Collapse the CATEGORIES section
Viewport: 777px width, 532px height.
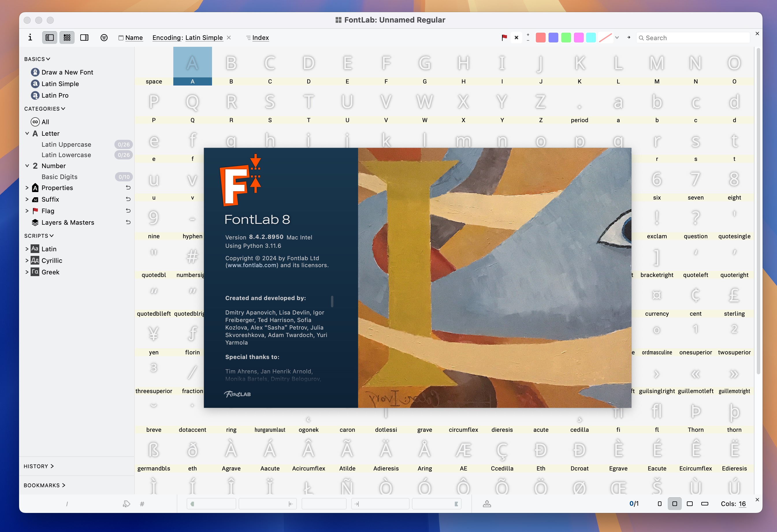[45, 109]
